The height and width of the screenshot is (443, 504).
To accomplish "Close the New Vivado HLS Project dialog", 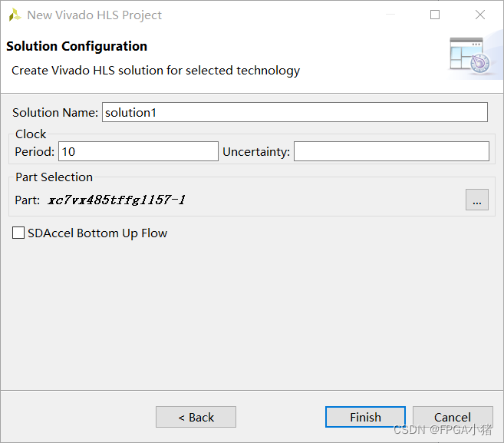I will pos(480,15).
